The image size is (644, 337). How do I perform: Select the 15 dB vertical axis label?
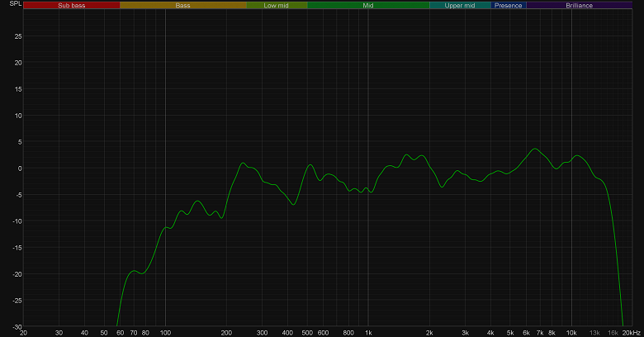pyautogui.click(x=18, y=89)
